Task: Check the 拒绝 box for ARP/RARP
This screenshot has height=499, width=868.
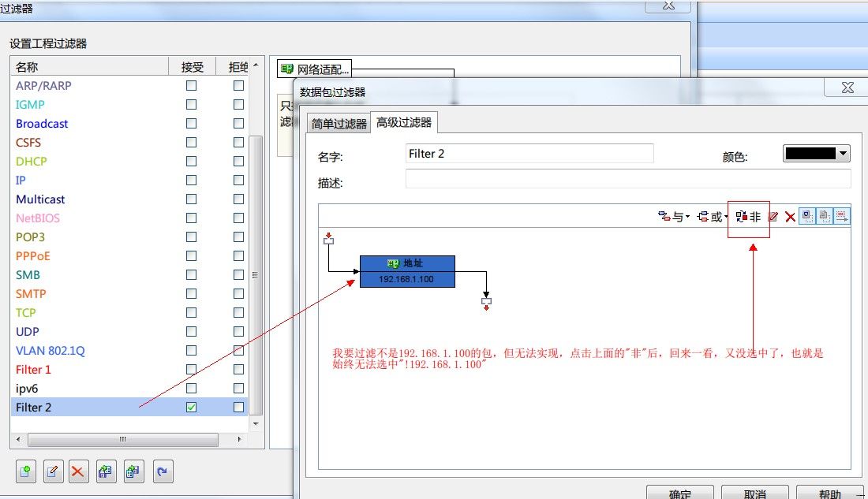Action: point(238,86)
